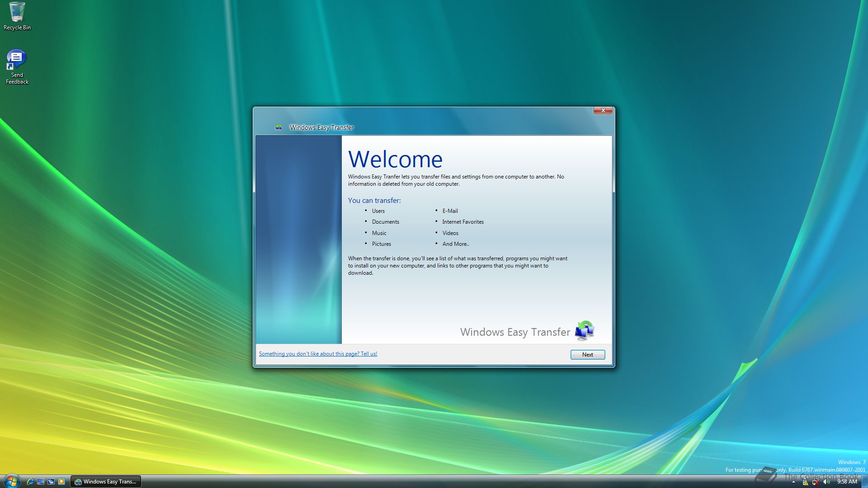Screen dimensions: 868x488
Task: Click the 9:58 AM taskbar clock
Action: [847, 482]
